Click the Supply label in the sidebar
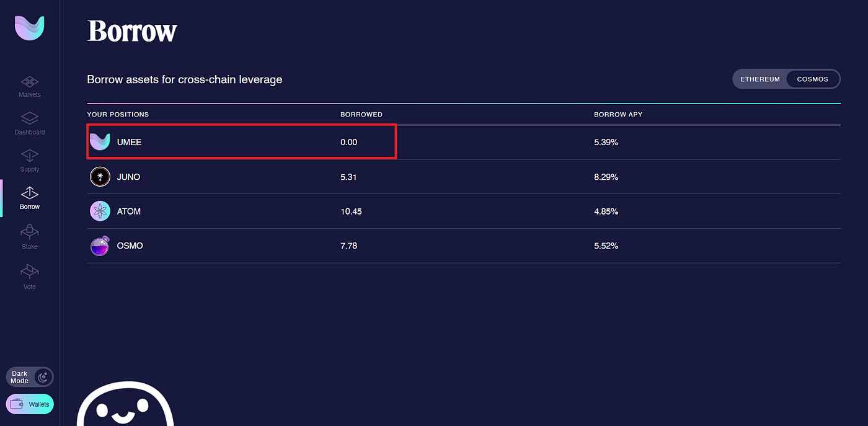 [30, 169]
